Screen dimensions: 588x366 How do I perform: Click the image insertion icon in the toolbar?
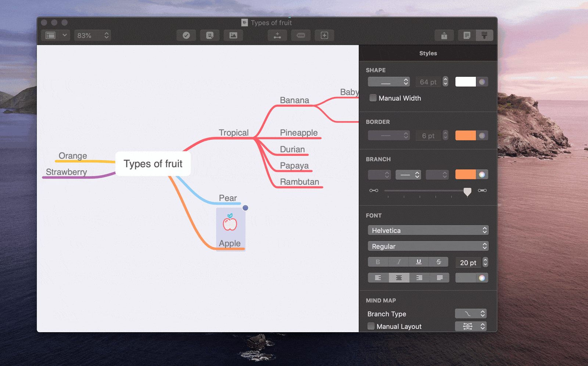(233, 35)
